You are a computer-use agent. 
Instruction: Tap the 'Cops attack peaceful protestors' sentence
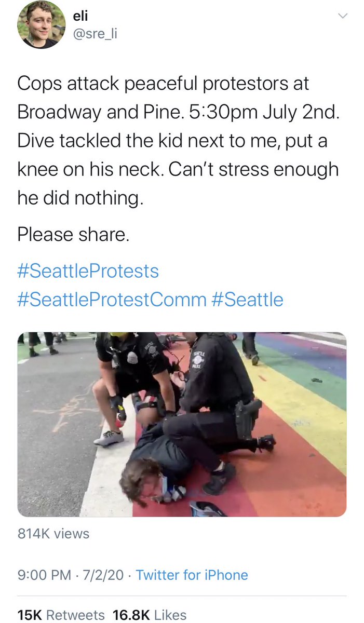[x=164, y=83]
